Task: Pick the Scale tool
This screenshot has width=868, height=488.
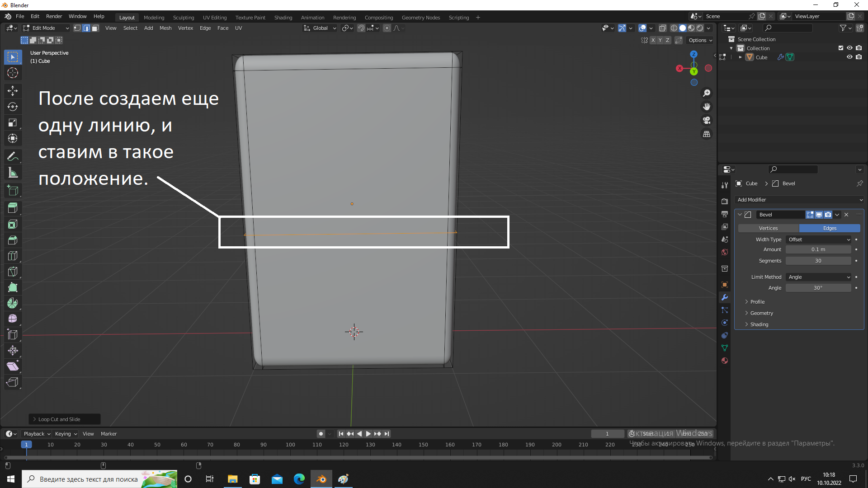Action: (13, 122)
